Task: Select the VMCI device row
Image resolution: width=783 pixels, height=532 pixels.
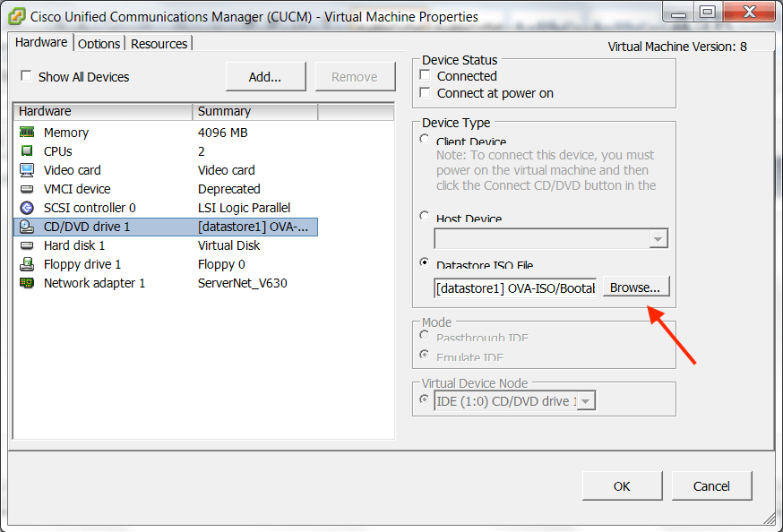Action: (166, 189)
